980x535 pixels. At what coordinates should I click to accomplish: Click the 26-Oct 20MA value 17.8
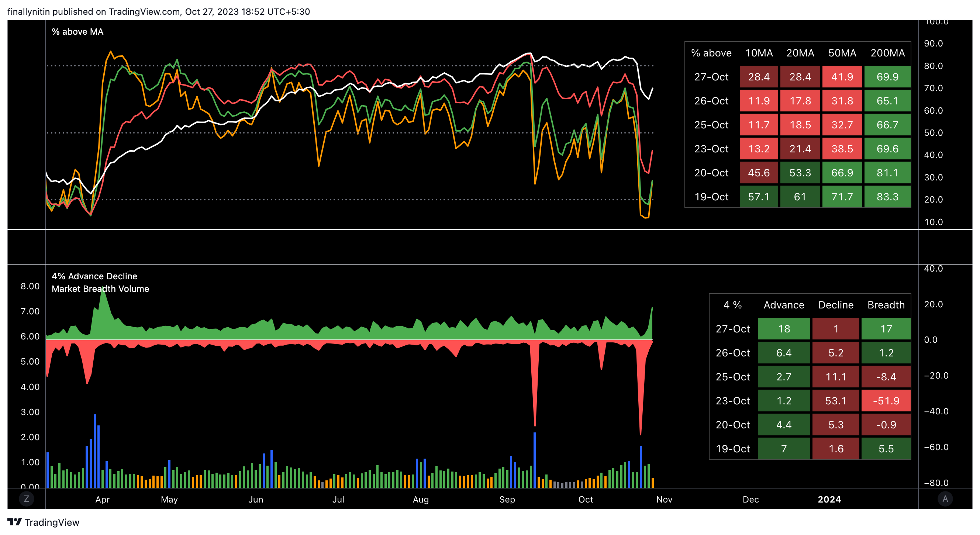tap(800, 101)
